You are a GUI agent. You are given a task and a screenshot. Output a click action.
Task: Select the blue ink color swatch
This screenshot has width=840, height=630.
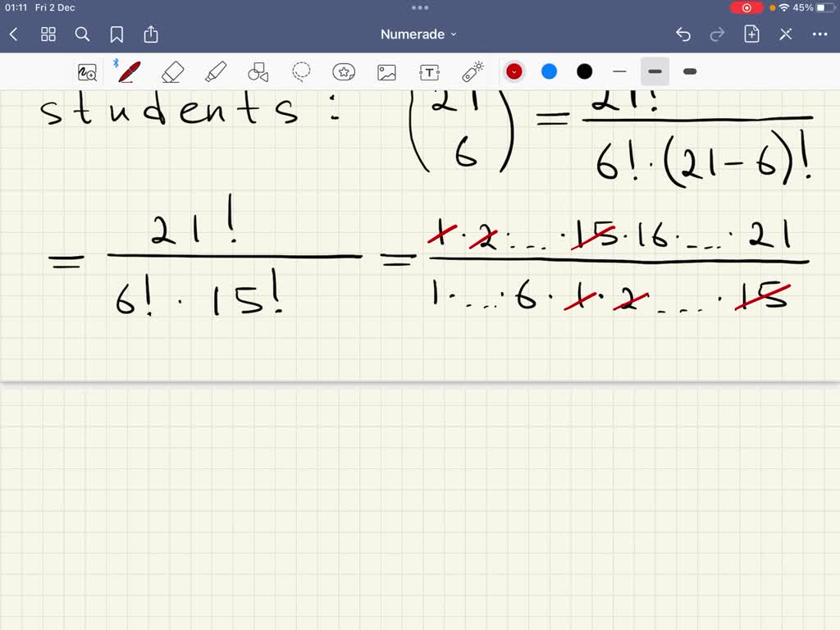[x=549, y=71]
